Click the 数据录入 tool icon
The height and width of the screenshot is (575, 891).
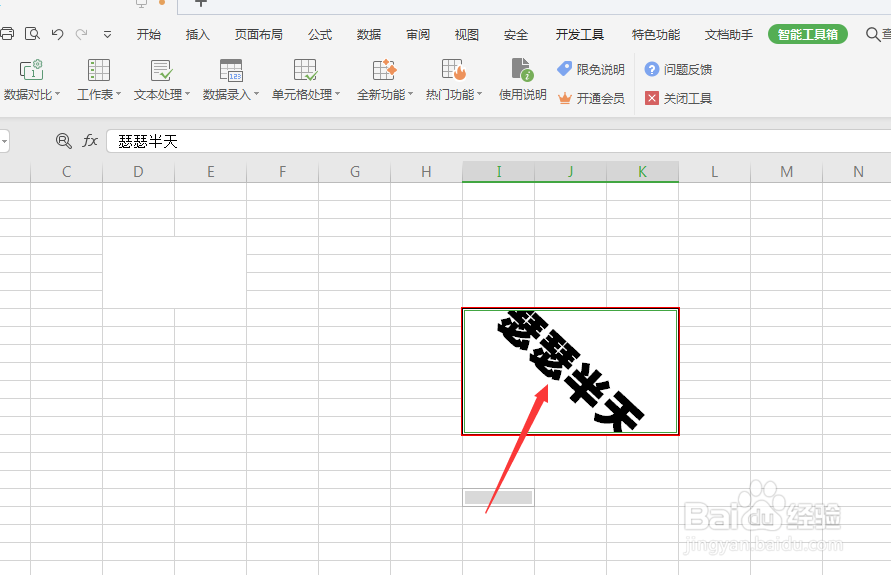231,70
